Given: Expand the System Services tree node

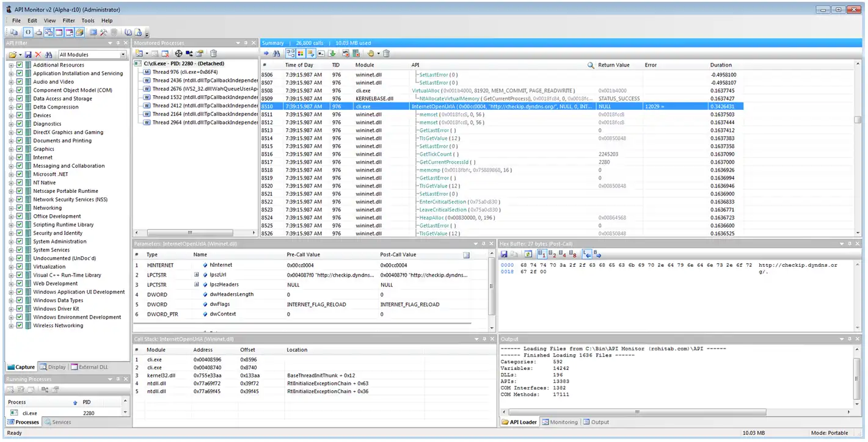Looking at the screenshot, I should (11, 250).
